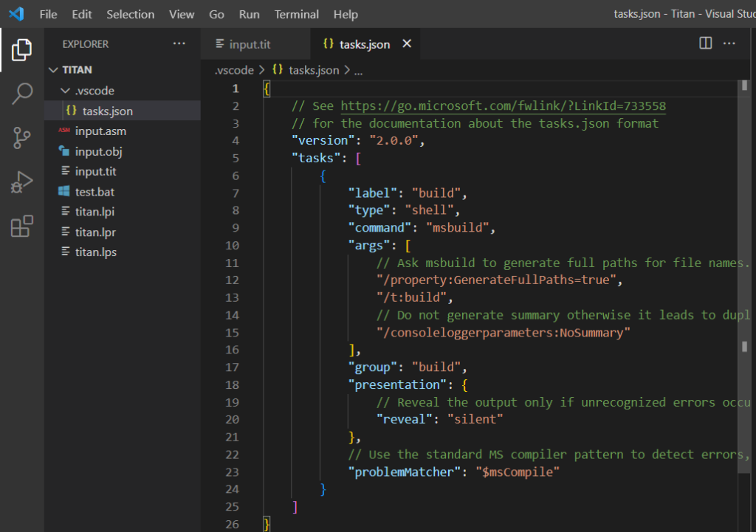756x532 pixels.
Task: Click the file icon on input.tit tab
Action: [x=220, y=44]
